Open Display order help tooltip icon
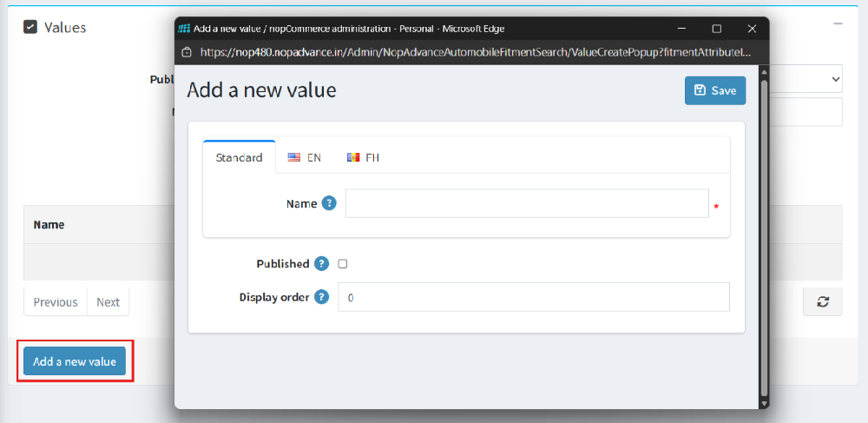This screenshot has height=423, width=868. pos(322,297)
